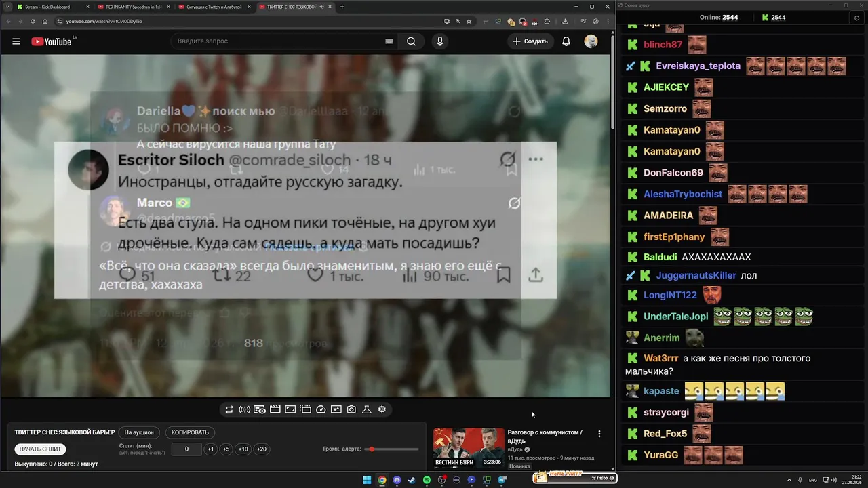868x488 pixels.
Task: Adjust the Громк. алерта volume slider
Action: pyautogui.click(x=391, y=449)
